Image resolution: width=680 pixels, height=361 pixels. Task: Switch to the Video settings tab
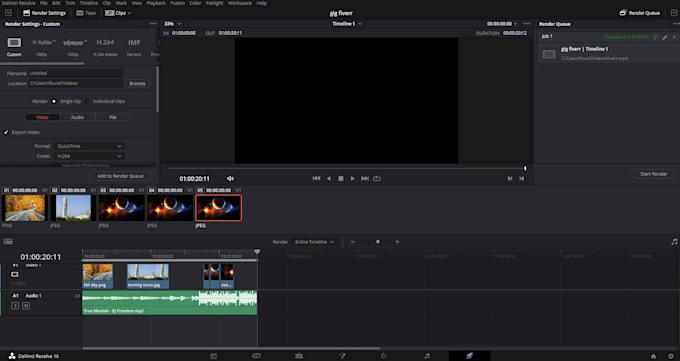tap(42, 117)
